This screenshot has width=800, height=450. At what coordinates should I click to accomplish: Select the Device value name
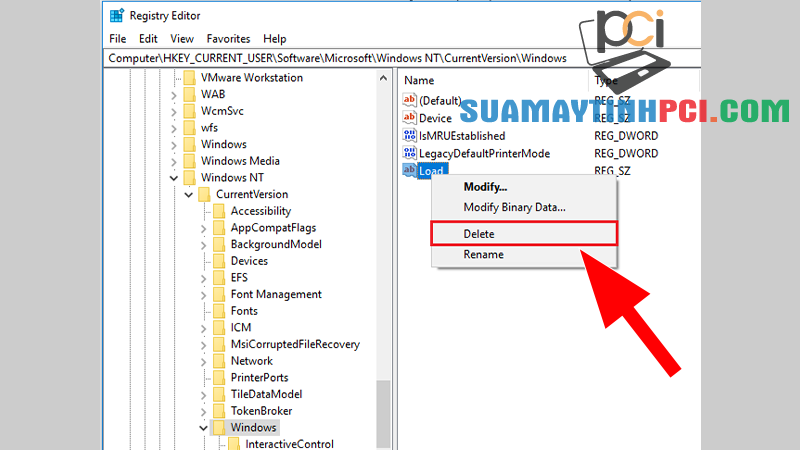pos(435,118)
